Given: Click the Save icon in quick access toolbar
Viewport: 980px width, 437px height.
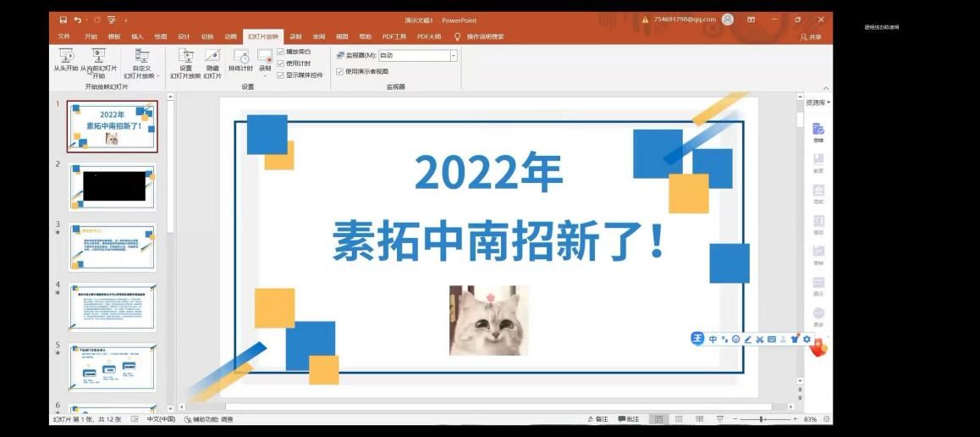Looking at the screenshot, I should tap(63, 19).
